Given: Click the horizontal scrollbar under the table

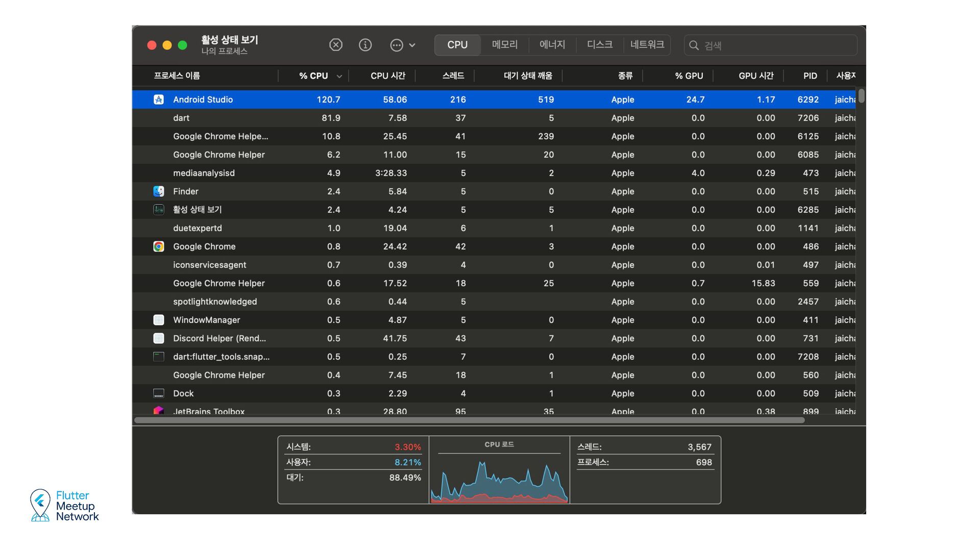Looking at the screenshot, I should (x=469, y=420).
